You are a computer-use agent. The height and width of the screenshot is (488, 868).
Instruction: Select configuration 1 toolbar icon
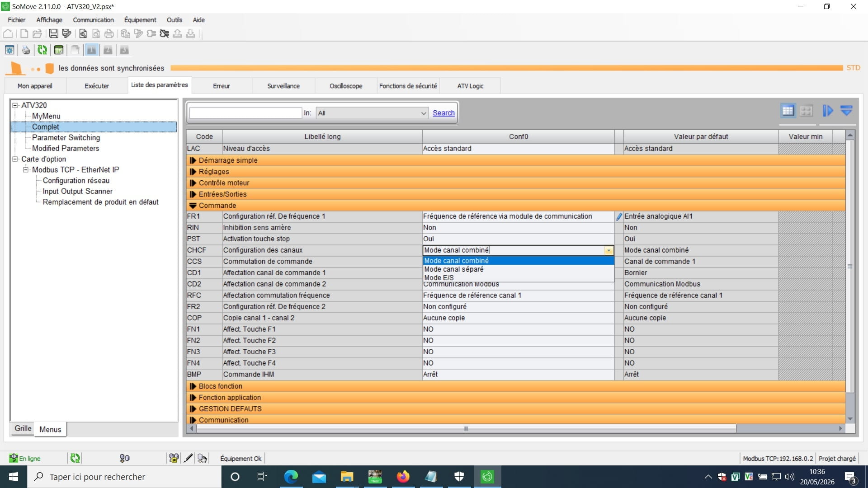point(91,50)
